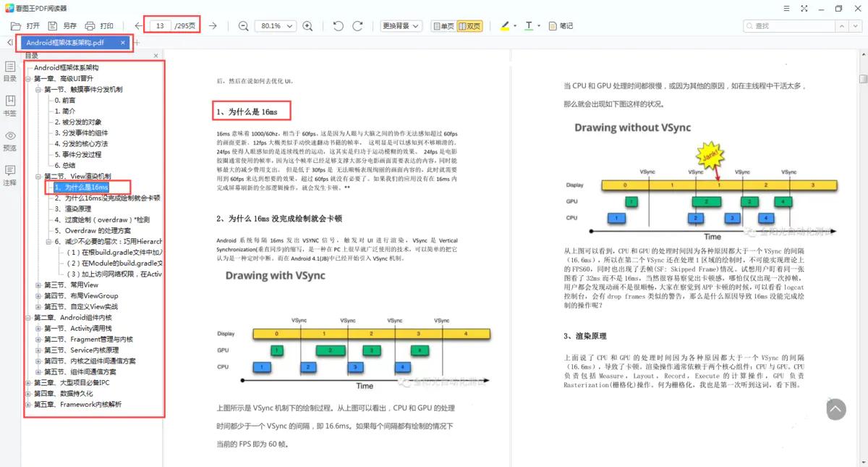Open the 预览 preview sidebar panel
The image size is (868, 467).
[x=9, y=138]
